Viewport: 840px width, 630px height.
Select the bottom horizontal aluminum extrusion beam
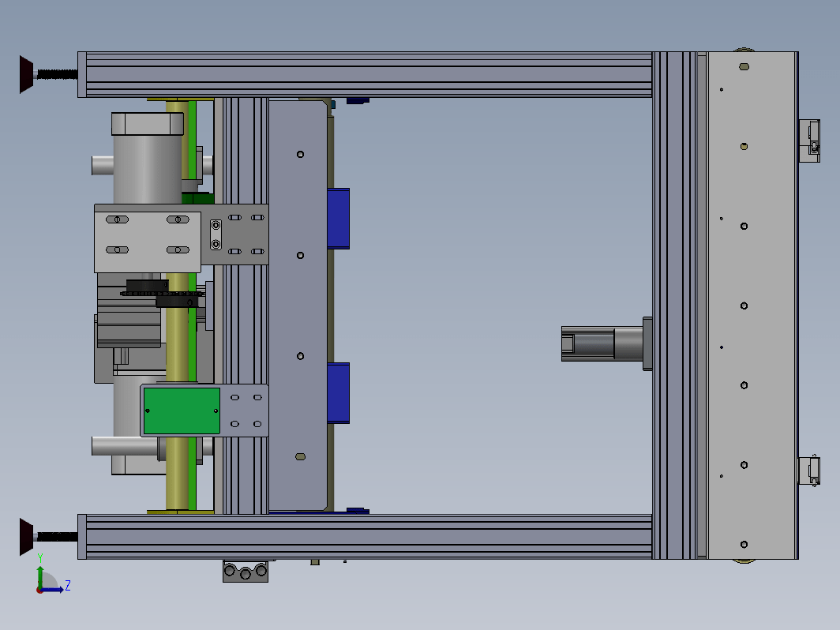pos(369,537)
